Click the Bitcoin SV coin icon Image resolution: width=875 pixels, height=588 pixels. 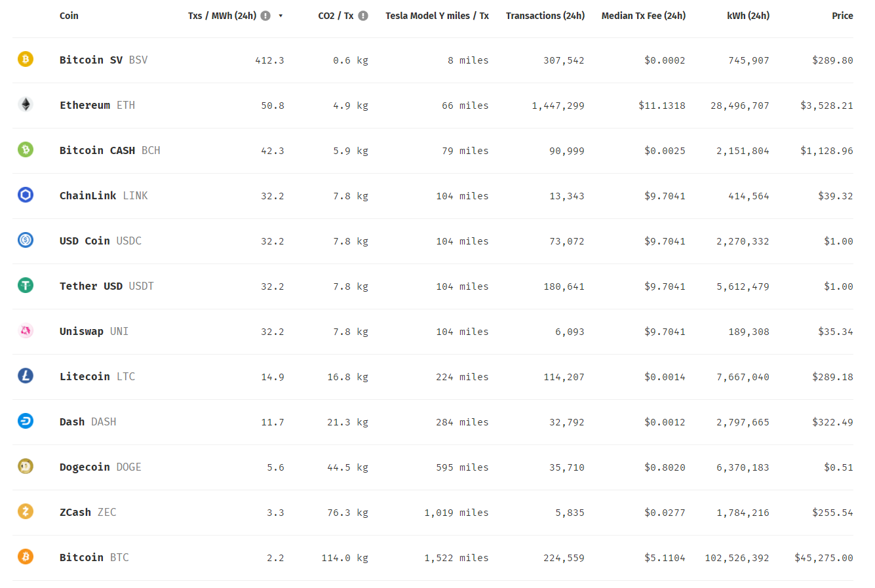click(26, 59)
